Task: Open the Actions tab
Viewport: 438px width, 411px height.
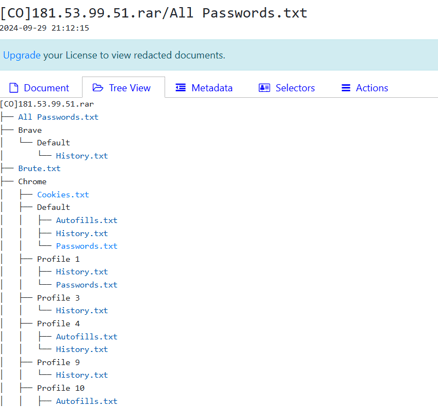Action: tap(365, 88)
